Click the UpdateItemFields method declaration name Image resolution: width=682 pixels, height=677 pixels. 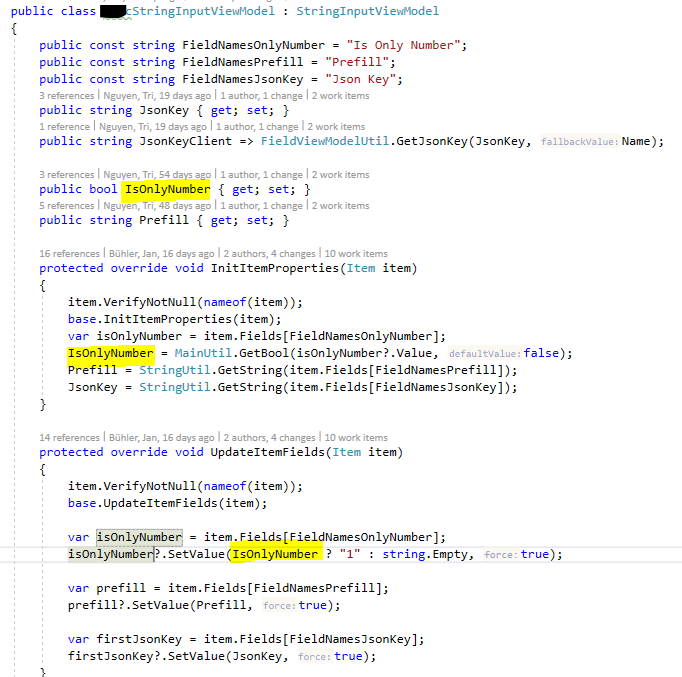pos(250,452)
